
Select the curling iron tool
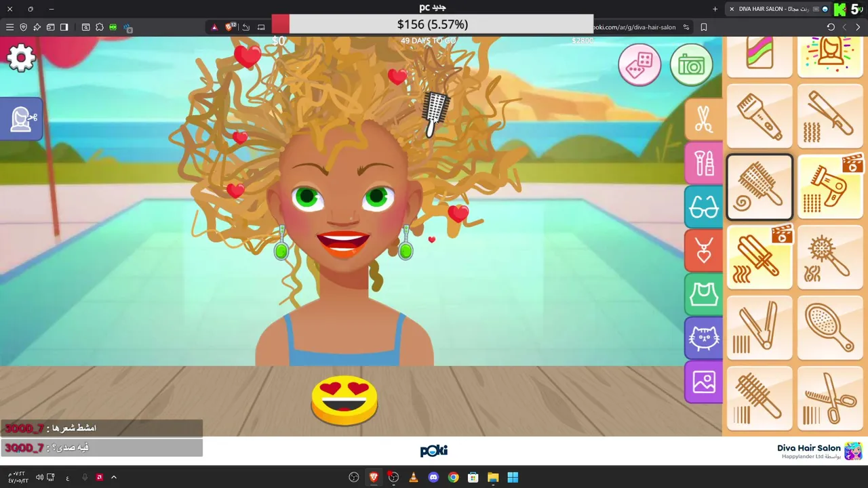point(830,117)
